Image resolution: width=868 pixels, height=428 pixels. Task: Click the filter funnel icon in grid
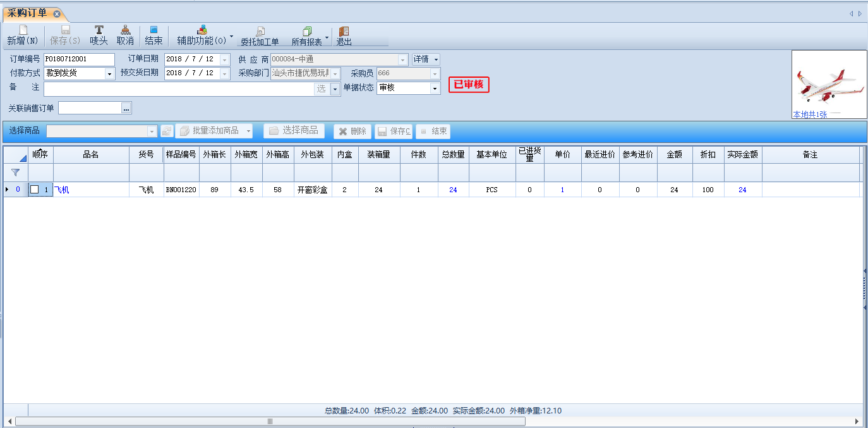(15, 172)
